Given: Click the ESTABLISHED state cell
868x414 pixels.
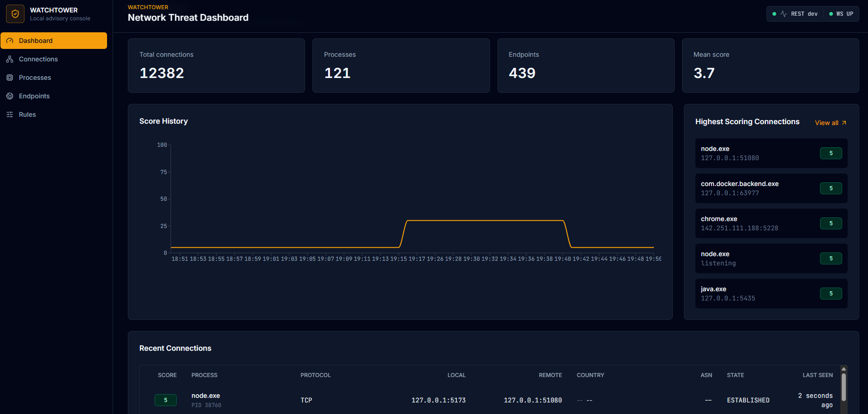Looking at the screenshot, I should coord(748,400).
